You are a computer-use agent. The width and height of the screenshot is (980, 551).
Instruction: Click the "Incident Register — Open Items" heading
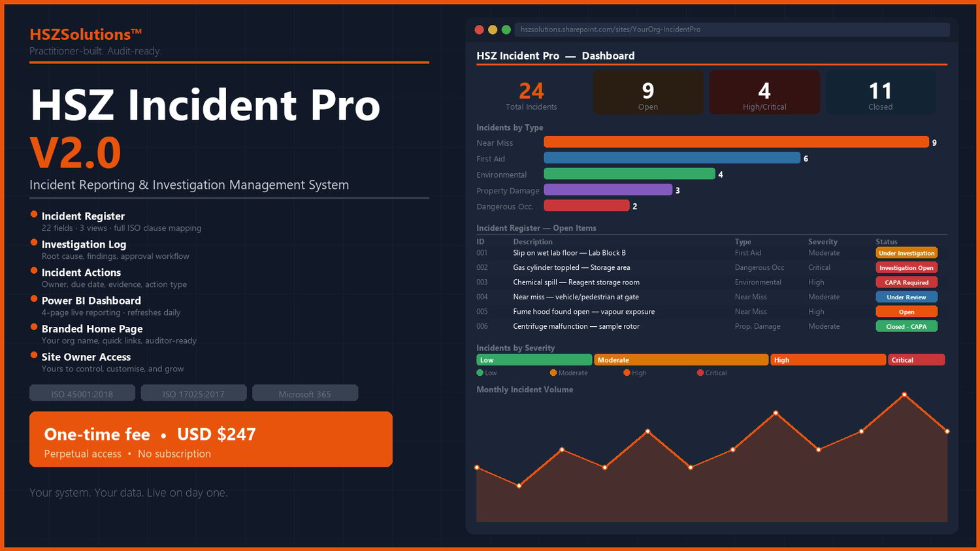[x=536, y=228]
